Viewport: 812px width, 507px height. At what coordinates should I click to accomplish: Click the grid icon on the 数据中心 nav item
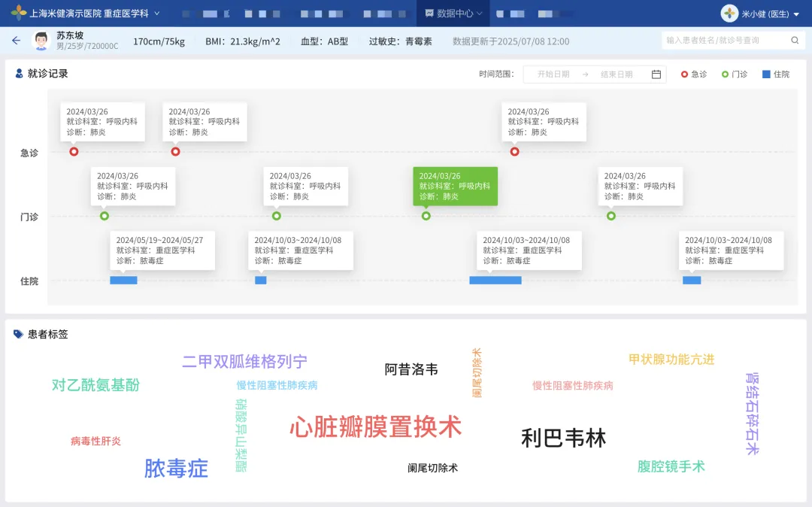428,13
